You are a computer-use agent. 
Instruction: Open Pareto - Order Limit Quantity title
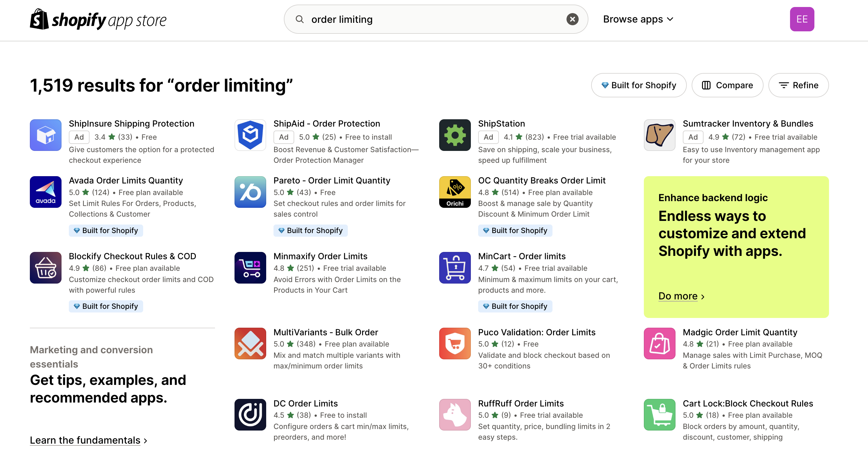point(332,180)
